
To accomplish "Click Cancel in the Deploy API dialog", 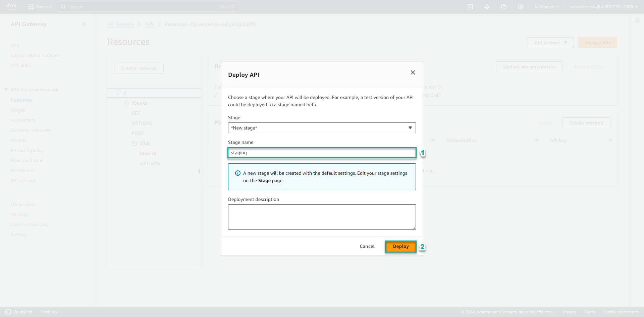I will point(367,247).
